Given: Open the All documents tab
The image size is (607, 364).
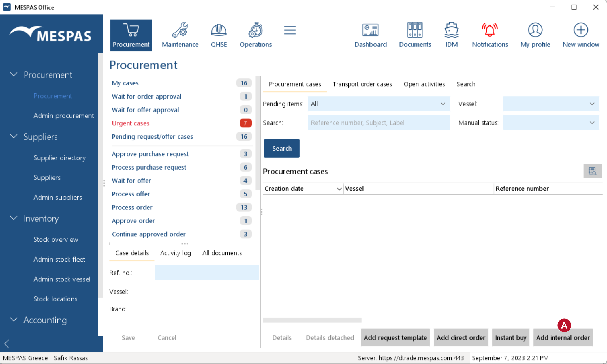Looking at the screenshot, I should pyautogui.click(x=222, y=253).
